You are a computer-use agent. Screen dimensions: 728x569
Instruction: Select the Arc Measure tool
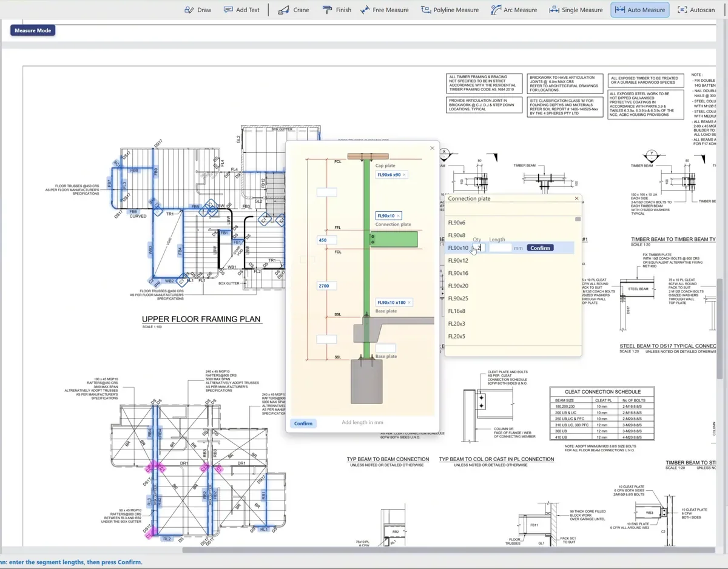click(514, 10)
